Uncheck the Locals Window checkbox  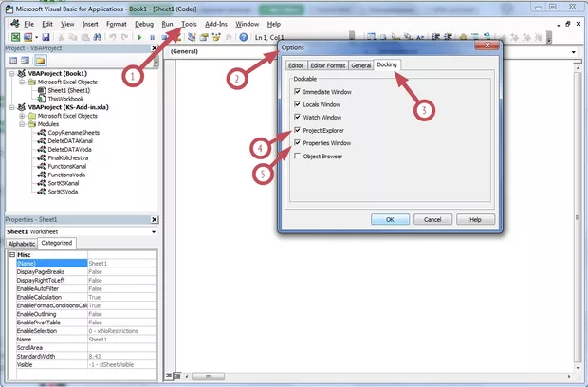298,104
